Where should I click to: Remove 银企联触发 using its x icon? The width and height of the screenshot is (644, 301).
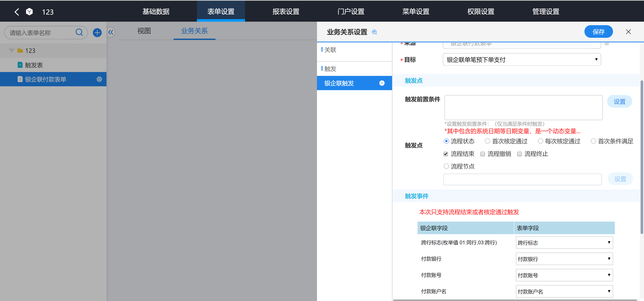(382, 83)
